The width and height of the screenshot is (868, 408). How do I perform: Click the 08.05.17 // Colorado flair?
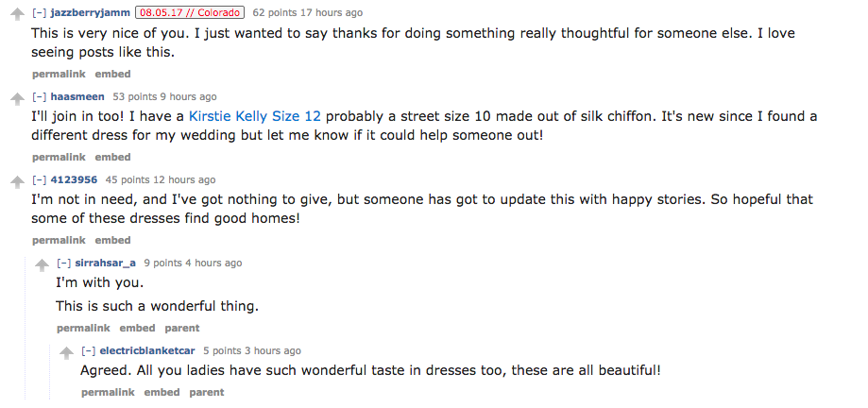(191, 13)
